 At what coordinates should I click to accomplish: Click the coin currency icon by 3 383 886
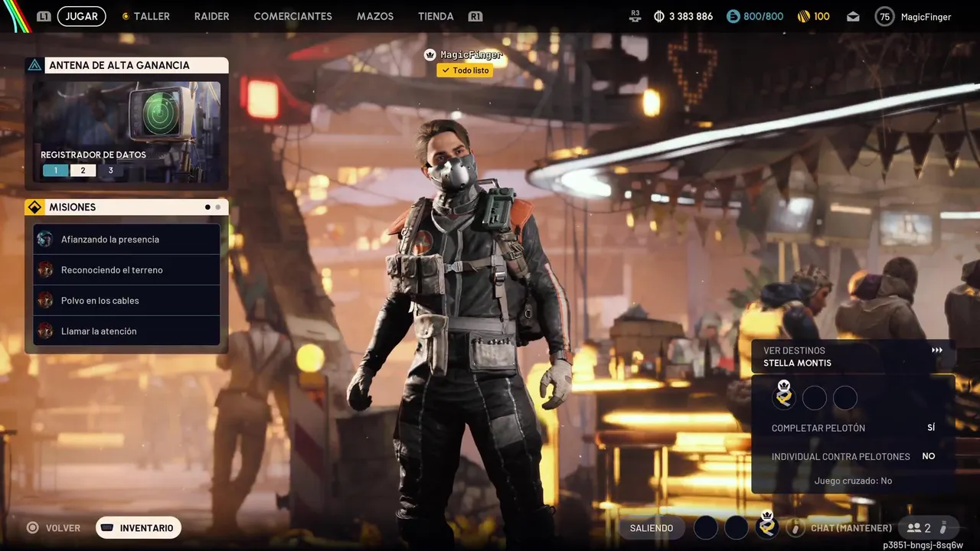(x=659, y=16)
